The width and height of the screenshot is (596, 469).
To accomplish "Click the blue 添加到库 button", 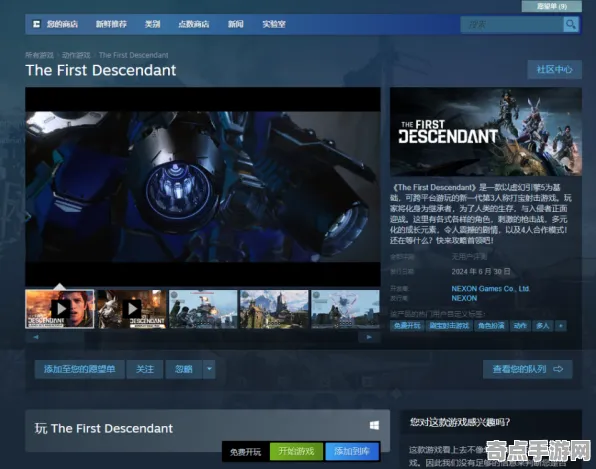I will point(352,452).
